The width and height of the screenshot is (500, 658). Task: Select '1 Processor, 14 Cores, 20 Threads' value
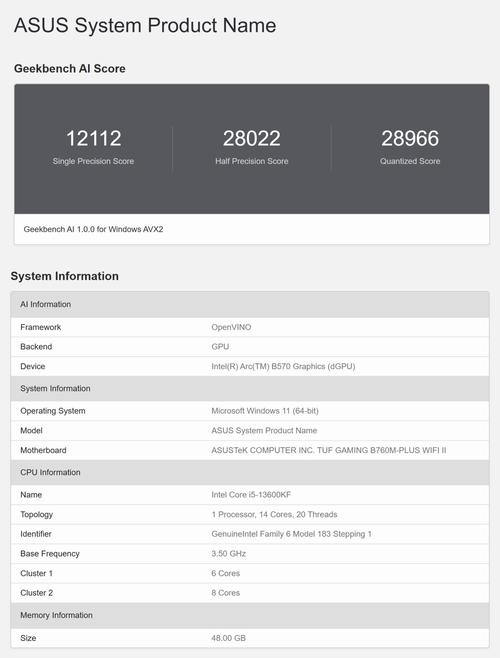tap(274, 514)
